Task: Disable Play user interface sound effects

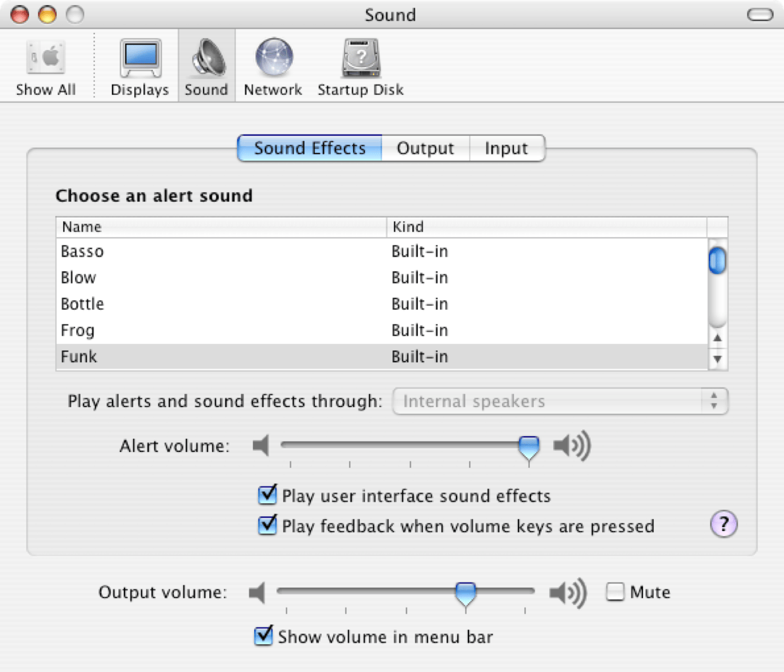Action: point(267,494)
